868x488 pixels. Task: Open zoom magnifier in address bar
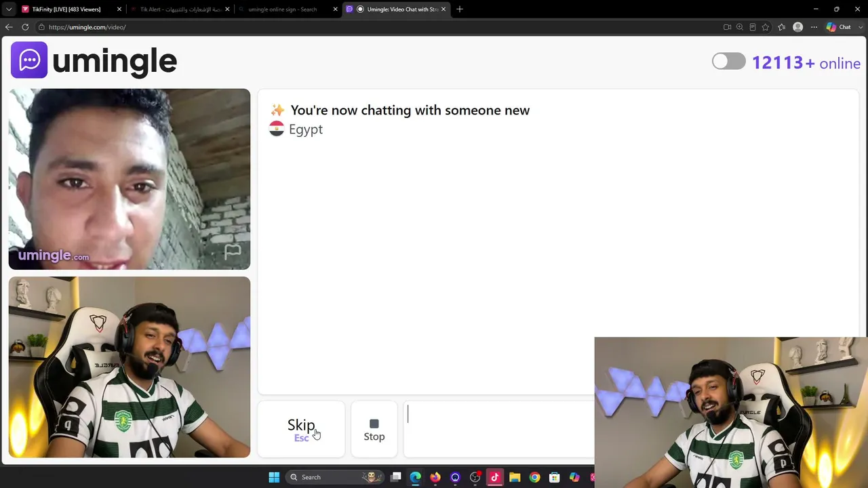coord(740,27)
